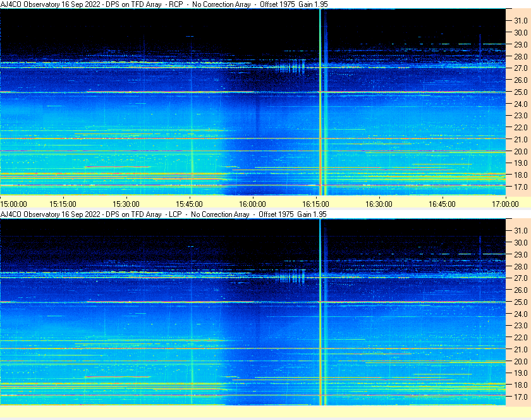Viewport: 531px width, 420px height.
Task: Click the 24.0 frequency label on RCP plot
Action: (x=521, y=104)
